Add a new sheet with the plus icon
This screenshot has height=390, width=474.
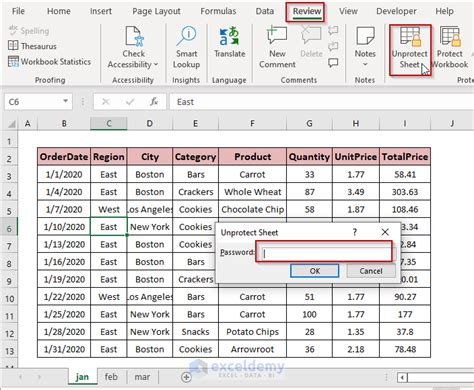coord(186,377)
